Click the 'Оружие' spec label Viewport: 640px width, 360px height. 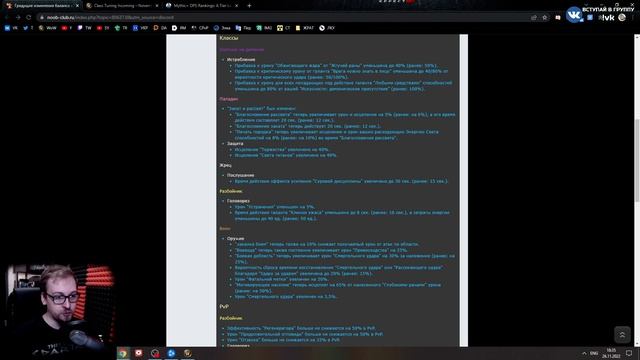pyautogui.click(x=236, y=238)
